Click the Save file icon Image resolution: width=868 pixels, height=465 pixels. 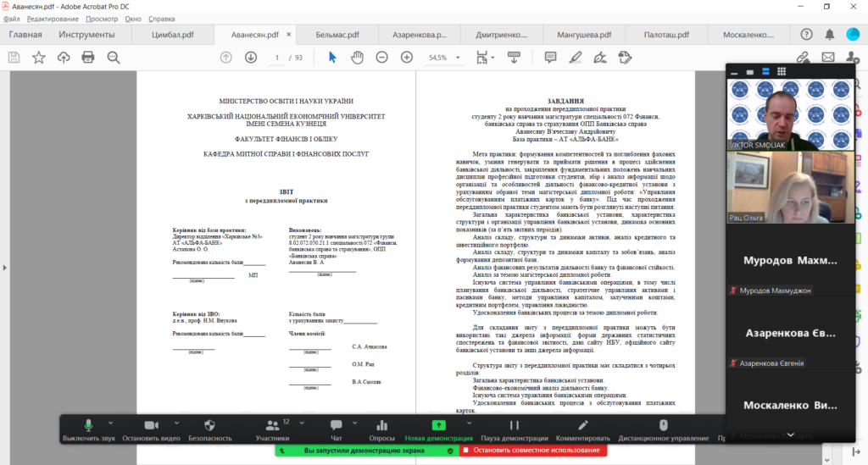14,58
